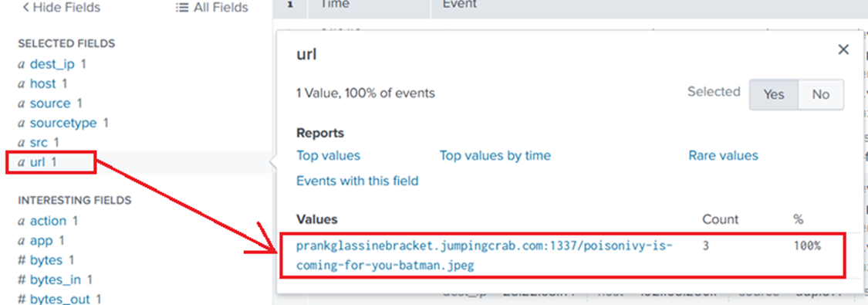Open the source field
868x305 pixels.
tap(50, 103)
